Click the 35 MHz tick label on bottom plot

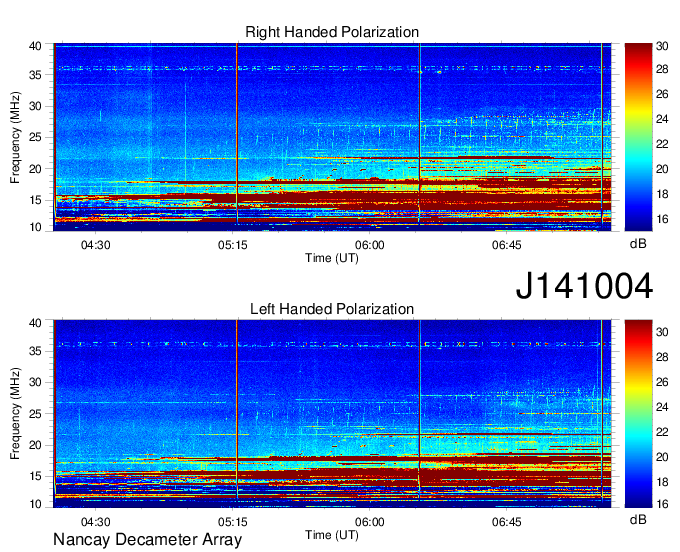[x=35, y=351]
